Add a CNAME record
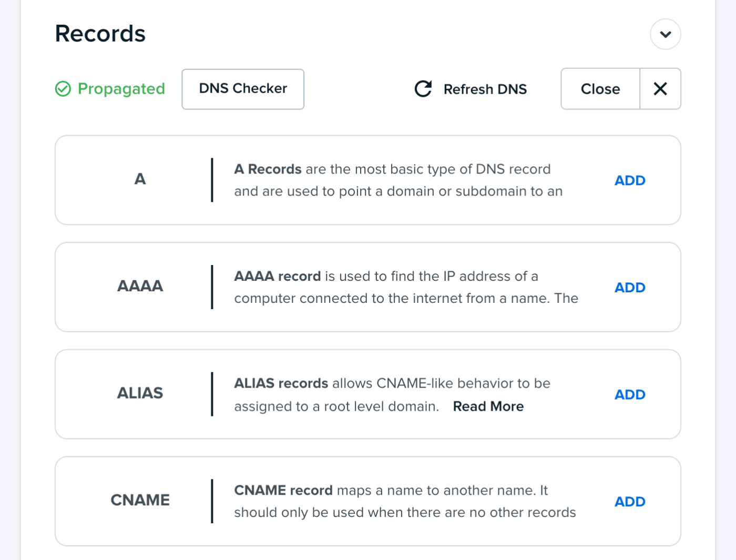 [x=629, y=501]
